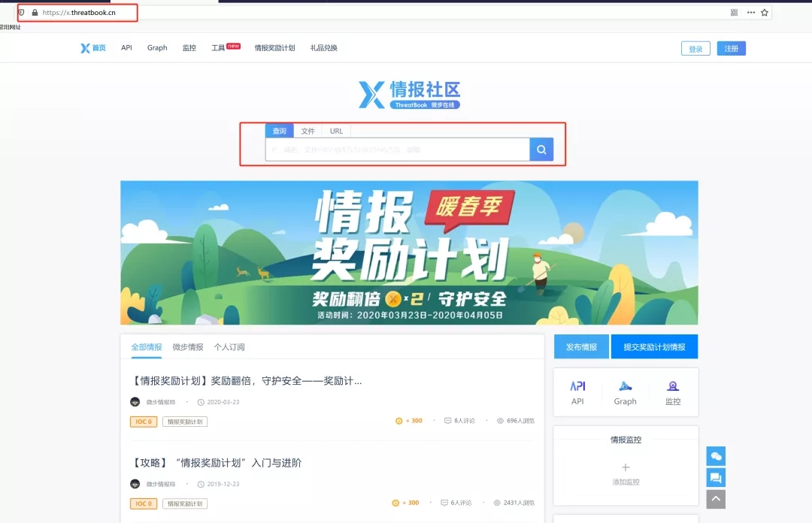Viewport: 812px width, 523px height.
Task: Click the X logo next to 首页
Action: 85,48
